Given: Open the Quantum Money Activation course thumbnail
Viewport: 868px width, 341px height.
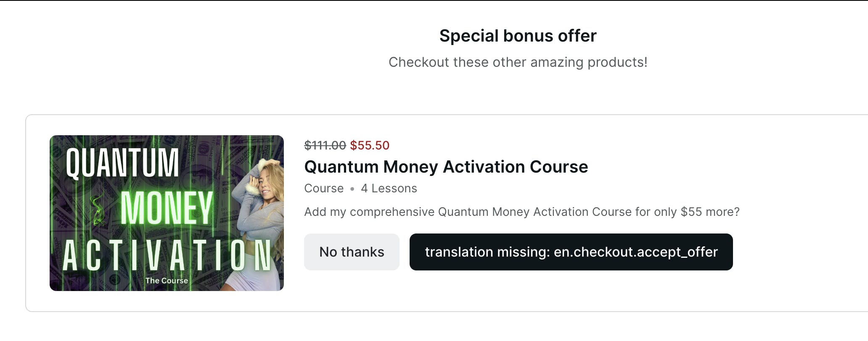Looking at the screenshot, I should coord(167,213).
